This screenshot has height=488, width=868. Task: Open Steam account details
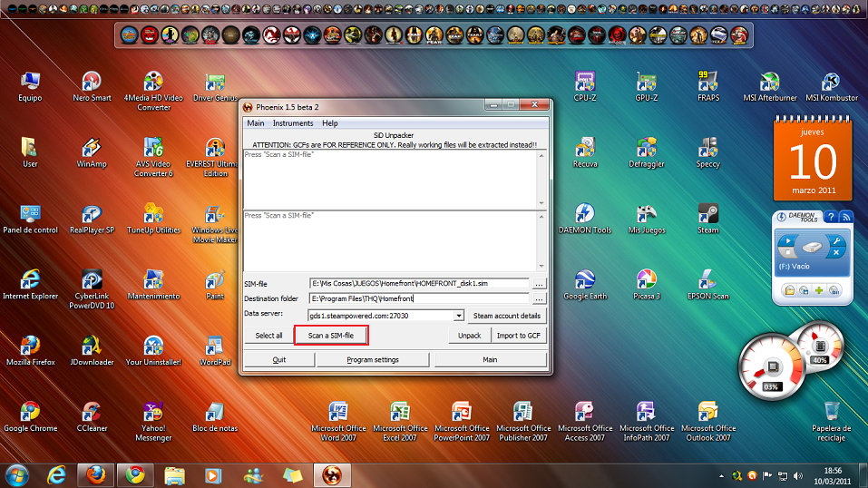(x=506, y=315)
